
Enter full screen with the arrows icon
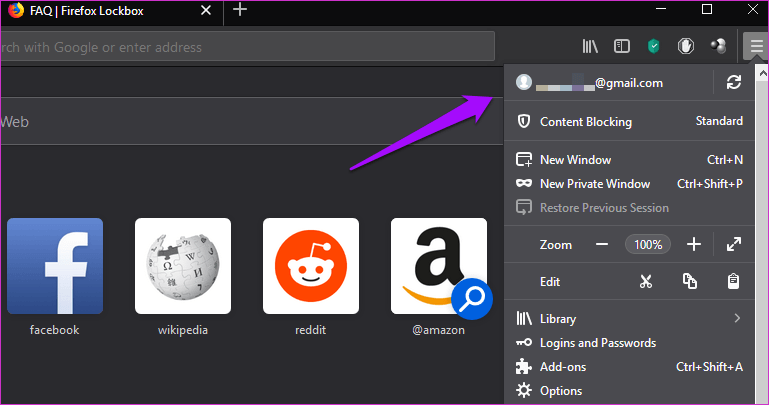click(x=734, y=244)
